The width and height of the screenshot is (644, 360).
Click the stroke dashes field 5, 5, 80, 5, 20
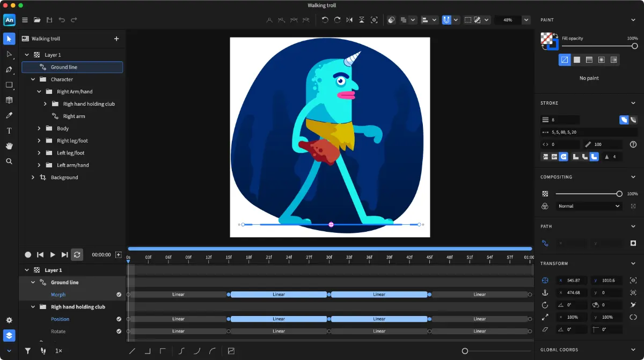pos(589,132)
